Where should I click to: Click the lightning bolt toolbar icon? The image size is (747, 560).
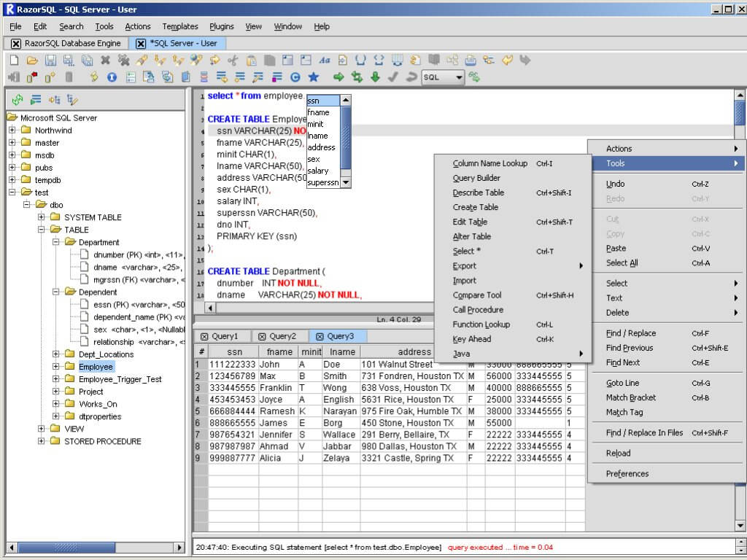(94, 77)
